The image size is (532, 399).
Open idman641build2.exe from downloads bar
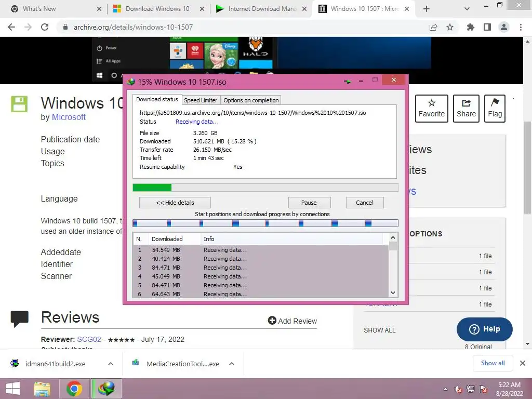pyautogui.click(x=55, y=364)
